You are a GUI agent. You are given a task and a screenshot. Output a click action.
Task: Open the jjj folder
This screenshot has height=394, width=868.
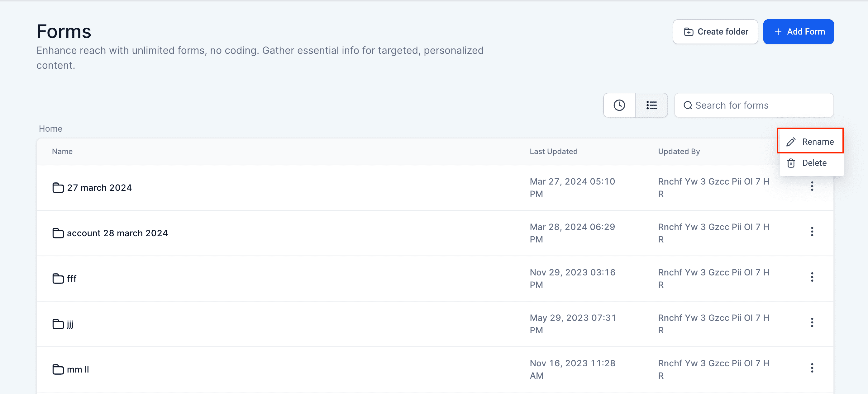point(70,324)
